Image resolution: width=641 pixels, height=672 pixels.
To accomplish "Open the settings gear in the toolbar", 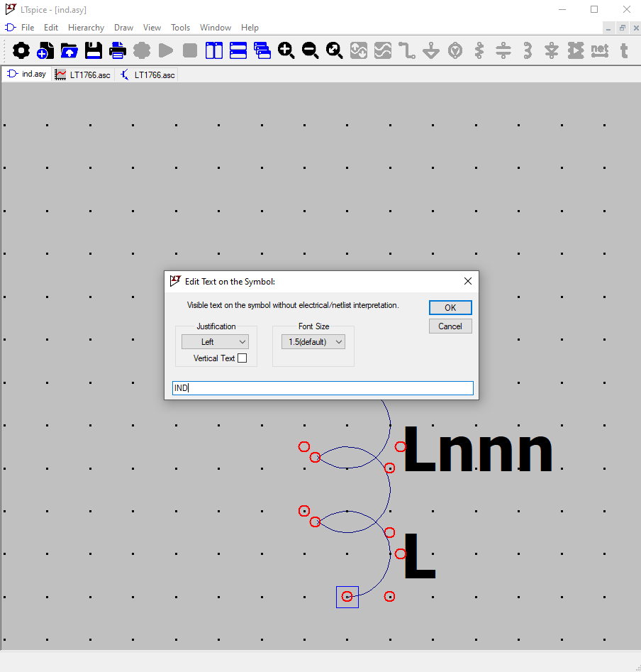I will click(21, 50).
